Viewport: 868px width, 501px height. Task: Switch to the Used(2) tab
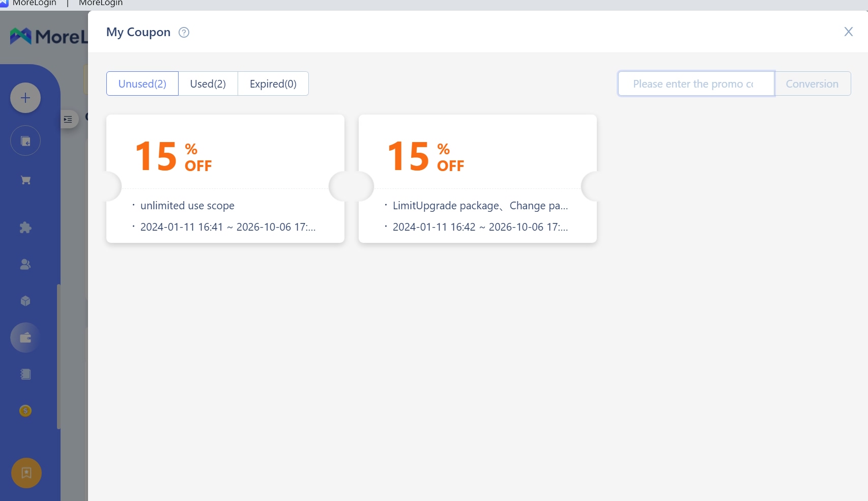[x=208, y=83]
